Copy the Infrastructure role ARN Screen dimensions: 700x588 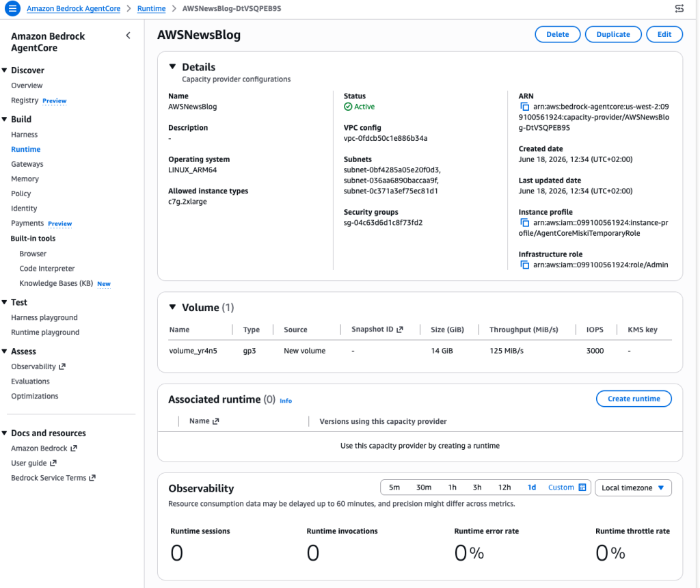[524, 265]
